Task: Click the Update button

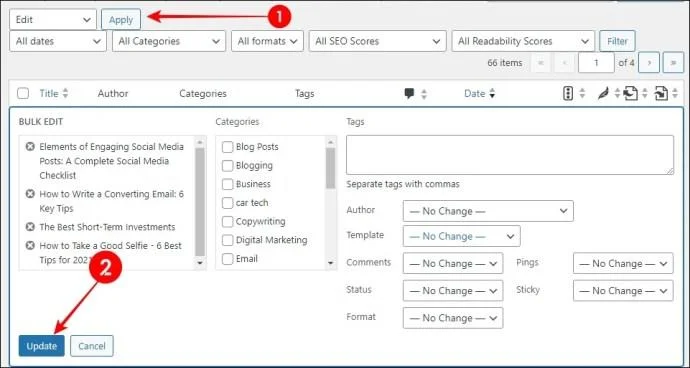Action: point(42,346)
